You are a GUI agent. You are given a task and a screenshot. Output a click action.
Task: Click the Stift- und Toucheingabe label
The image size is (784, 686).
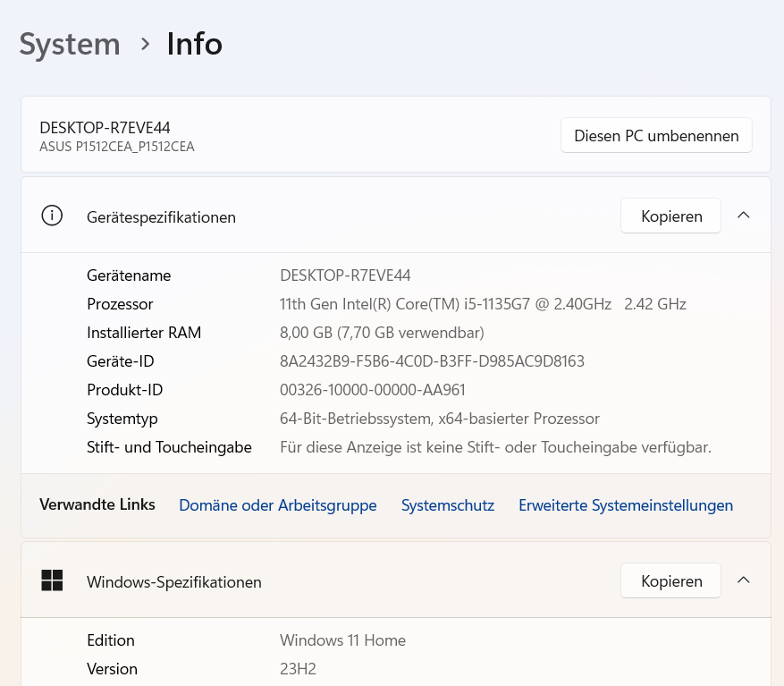point(169,447)
